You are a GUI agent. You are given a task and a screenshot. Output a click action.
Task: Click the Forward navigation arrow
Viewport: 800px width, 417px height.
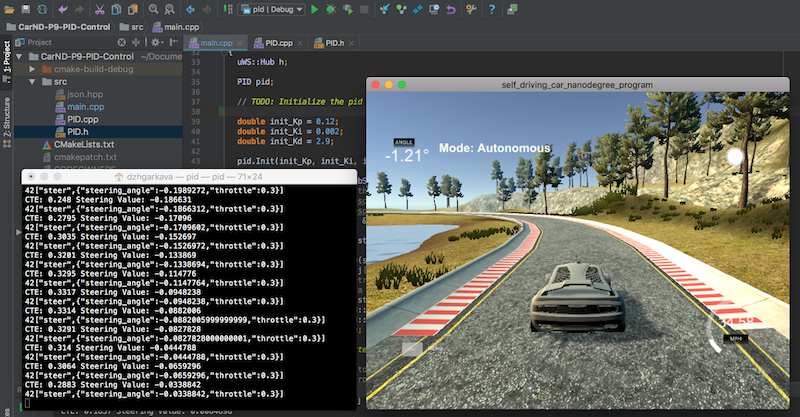pos(207,9)
